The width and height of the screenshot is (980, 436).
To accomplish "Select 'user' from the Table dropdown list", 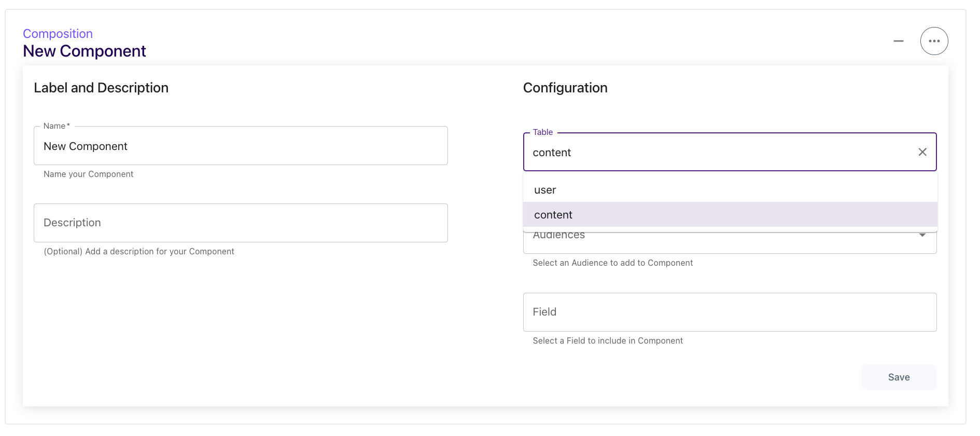I will pyautogui.click(x=730, y=190).
